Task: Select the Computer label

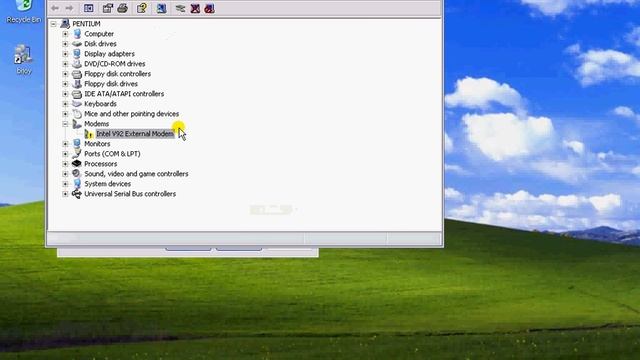Action: click(99, 34)
